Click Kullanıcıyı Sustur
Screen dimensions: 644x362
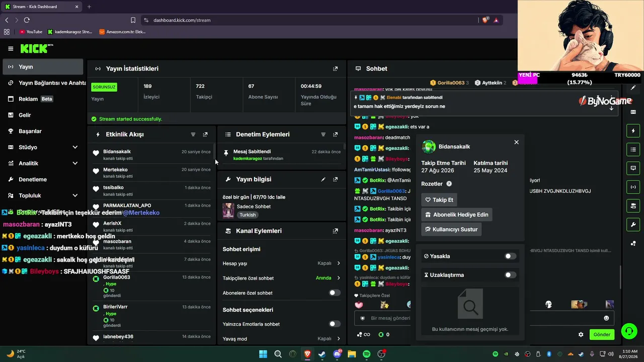point(451,229)
